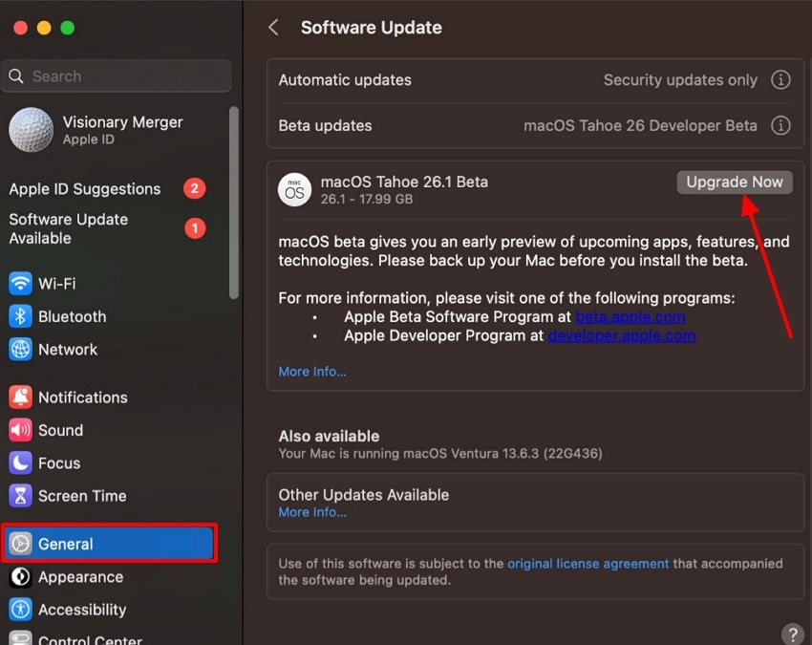Screen dimensions: 812x645
Task: Click the Upgrade Now button
Action: point(734,183)
